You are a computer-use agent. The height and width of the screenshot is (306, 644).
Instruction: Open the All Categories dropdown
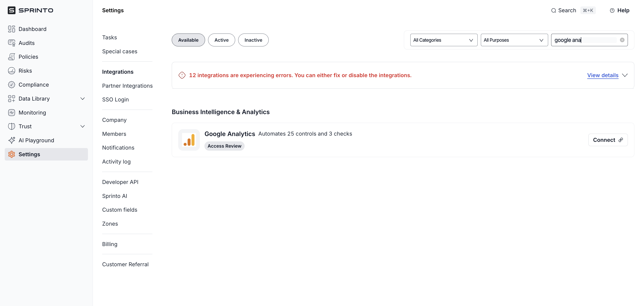point(443,40)
